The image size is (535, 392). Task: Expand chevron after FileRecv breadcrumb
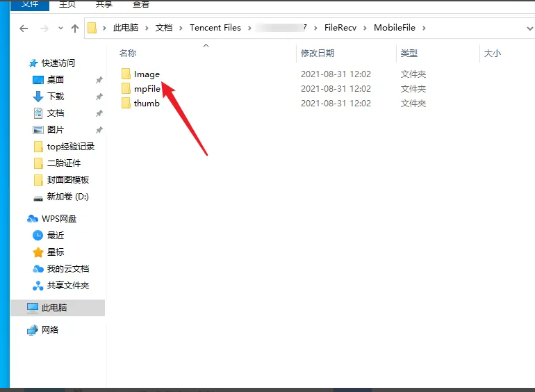click(365, 28)
